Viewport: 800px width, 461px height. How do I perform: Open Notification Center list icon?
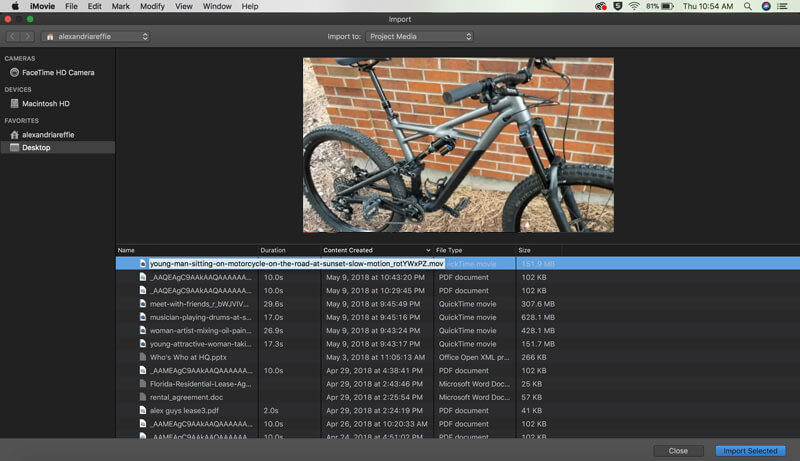782,6
